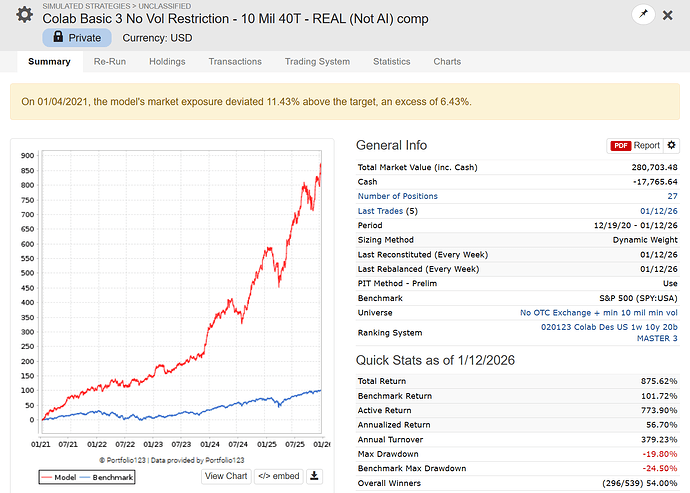
Task: Switch to the Re-Run tab
Action: pyautogui.click(x=111, y=62)
